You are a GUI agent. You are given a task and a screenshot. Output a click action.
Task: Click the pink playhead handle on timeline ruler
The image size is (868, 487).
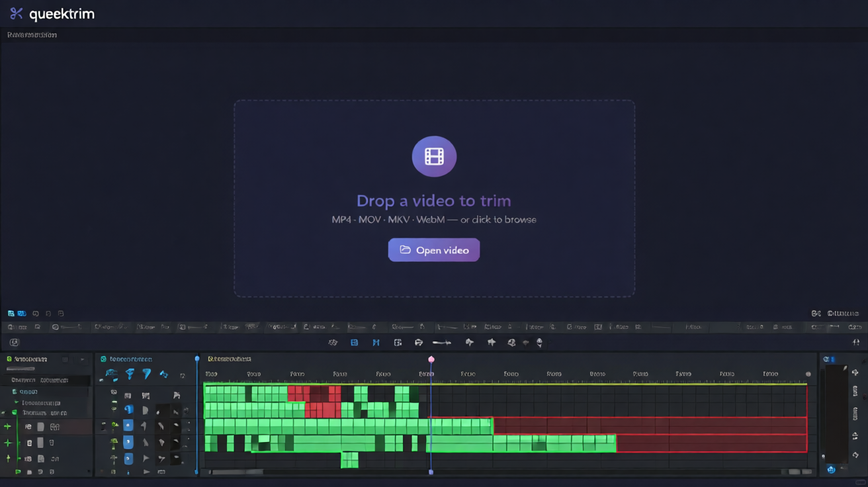(x=431, y=359)
